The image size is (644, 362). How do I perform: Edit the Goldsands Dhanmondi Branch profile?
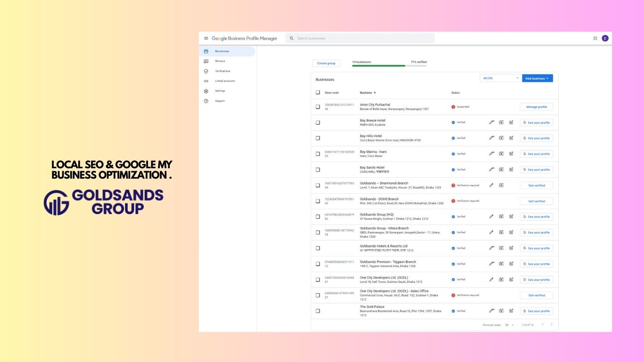pyautogui.click(x=491, y=185)
